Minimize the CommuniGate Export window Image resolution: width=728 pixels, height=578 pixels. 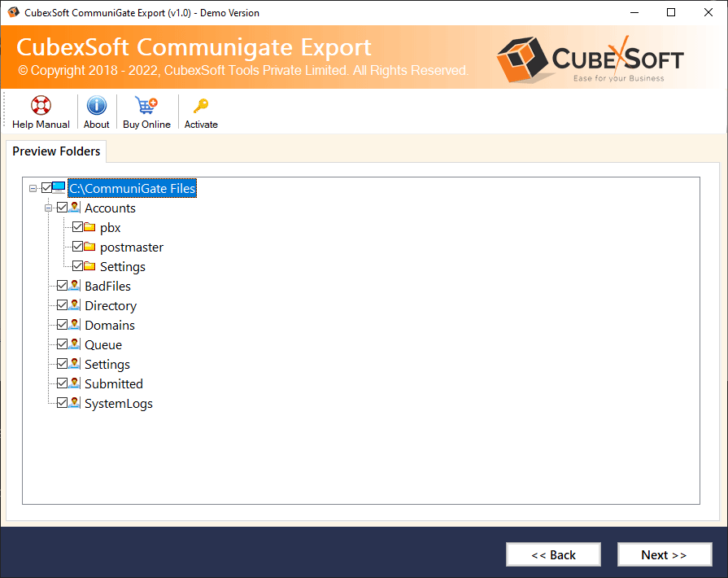tap(634, 12)
